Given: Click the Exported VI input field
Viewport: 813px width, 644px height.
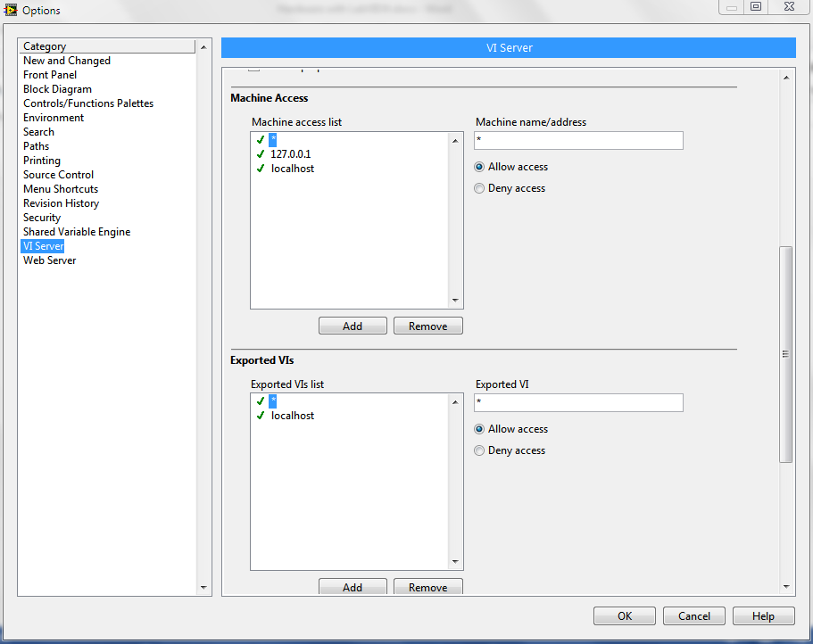Looking at the screenshot, I should coord(578,402).
